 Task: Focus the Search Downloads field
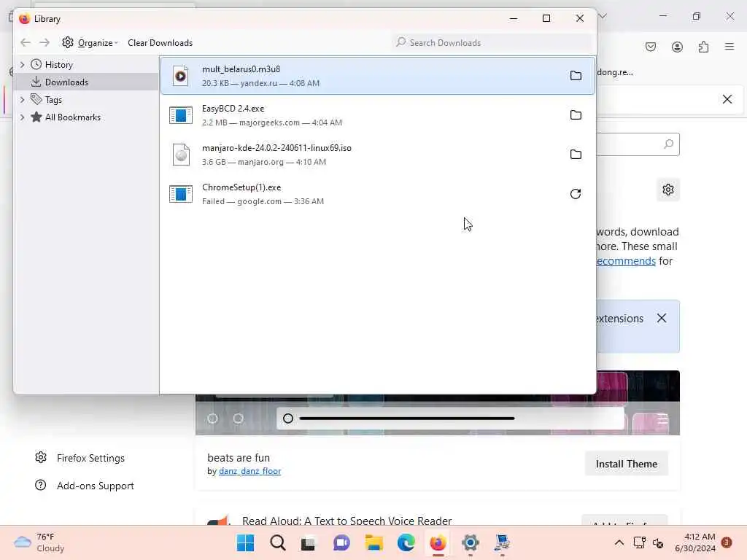492,43
